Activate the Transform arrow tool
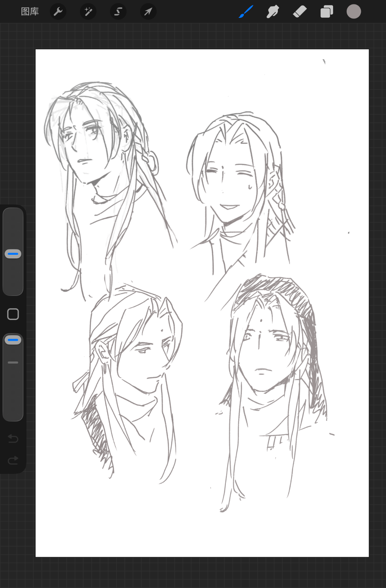Screen dimensions: 386x588 (x=148, y=12)
